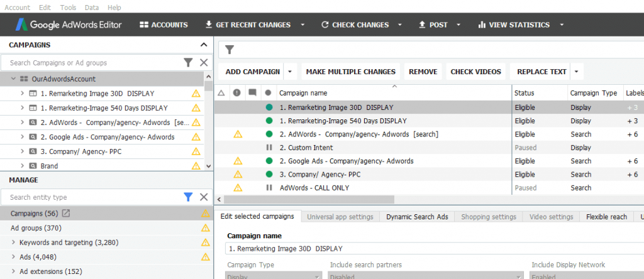This screenshot has height=279, width=644.
Task: Click the comment column header icon
Action: 252,92
